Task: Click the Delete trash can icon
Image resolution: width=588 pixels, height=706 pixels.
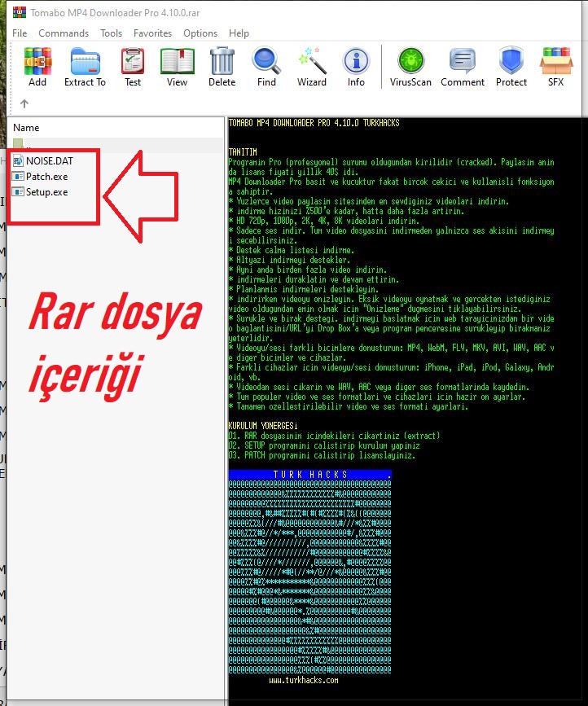Action: [x=222, y=61]
